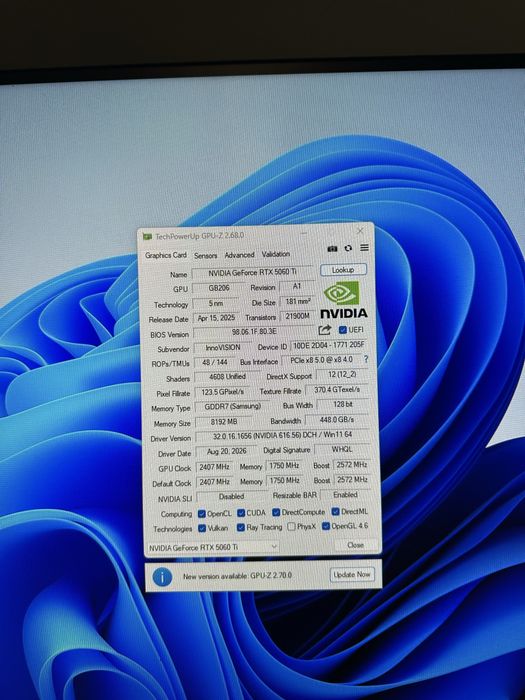The width and height of the screenshot is (525, 700).
Task: Click the Bus Interface question mark
Action: click(366, 359)
